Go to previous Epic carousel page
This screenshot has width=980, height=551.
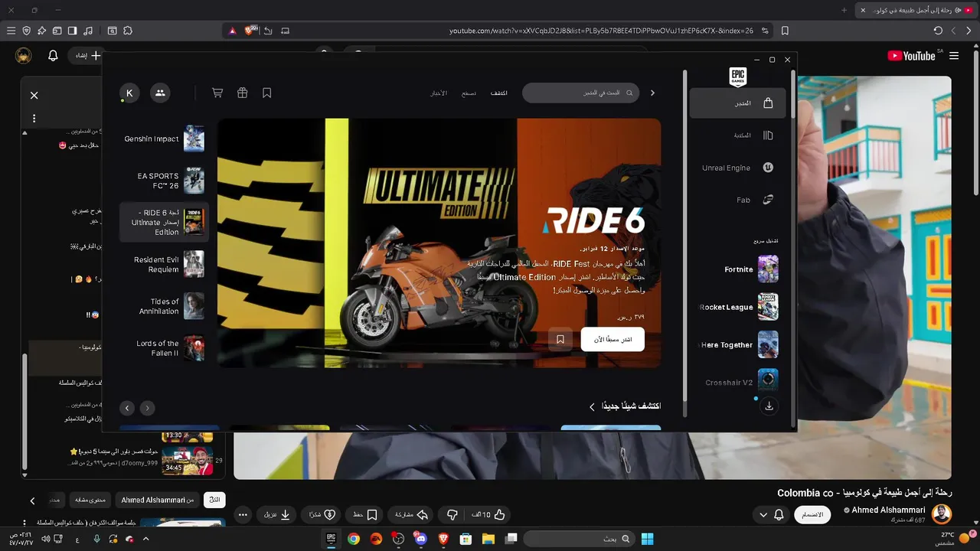[147, 409]
